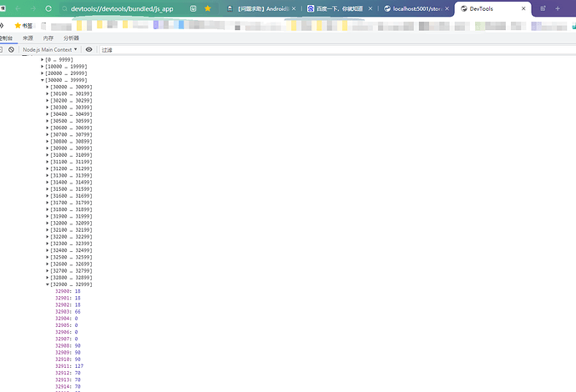Click the [30300 … 30399] row label
Image resolution: width=576 pixels, height=392 pixels.
71,108
